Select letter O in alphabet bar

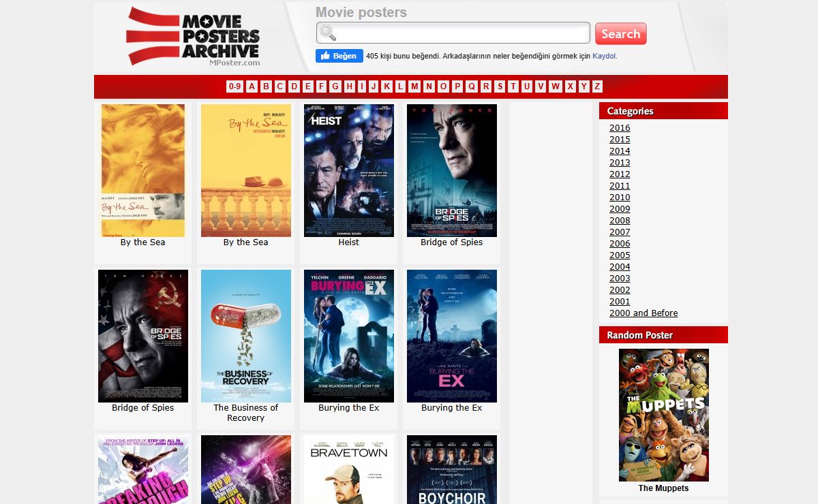click(x=443, y=86)
